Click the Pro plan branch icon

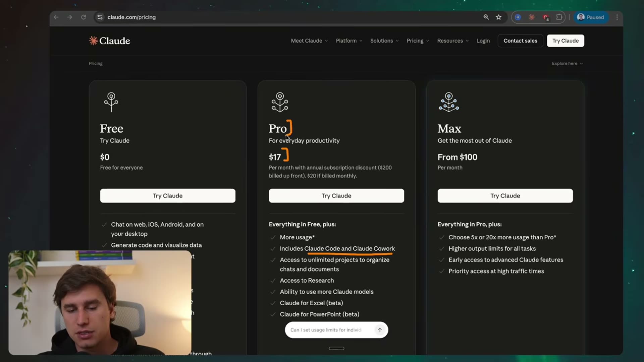[280, 102]
